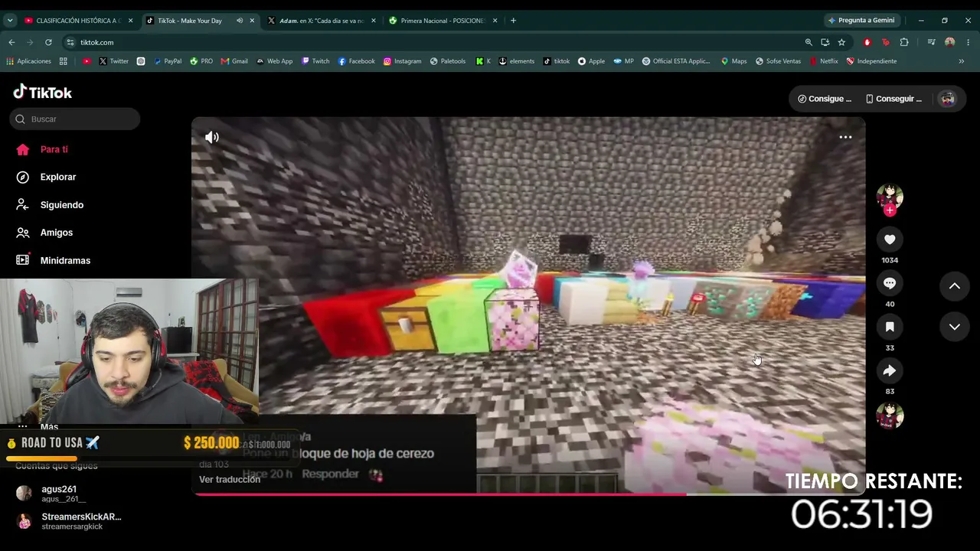The height and width of the screenshot is (551, 980).
Task: Open the tab groups grid icon
Action: 64,61
